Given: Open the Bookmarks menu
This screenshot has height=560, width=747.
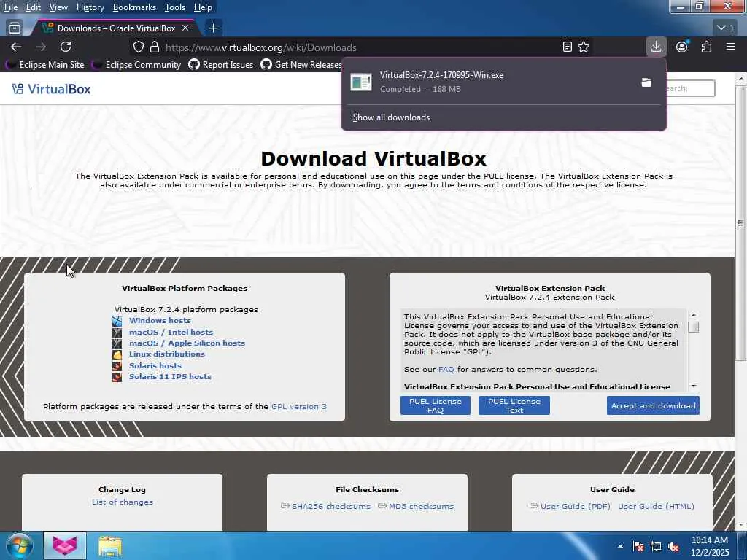Looking at the screenshot, I should [x=134, y=7].
